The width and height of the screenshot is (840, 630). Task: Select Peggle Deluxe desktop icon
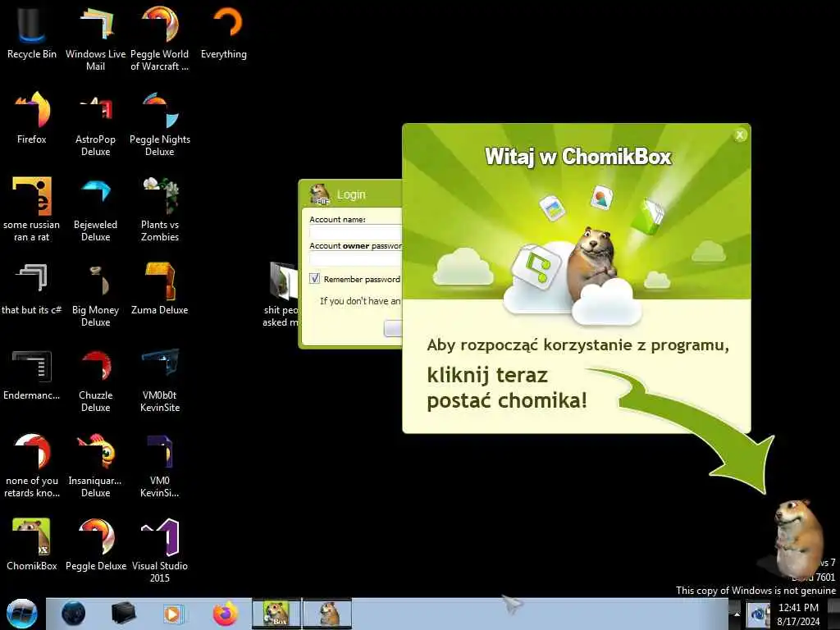point(95,544)
